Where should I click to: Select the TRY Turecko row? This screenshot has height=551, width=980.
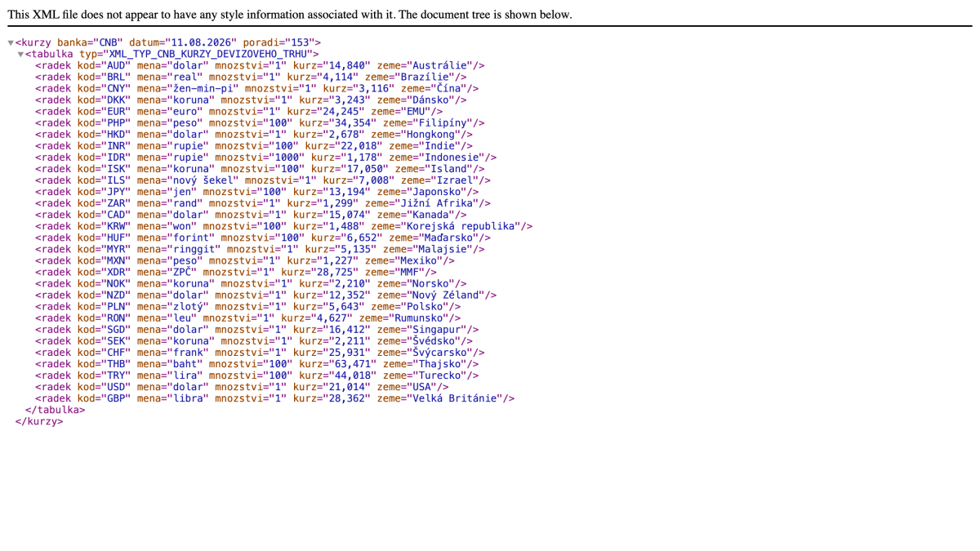[256, 375]
